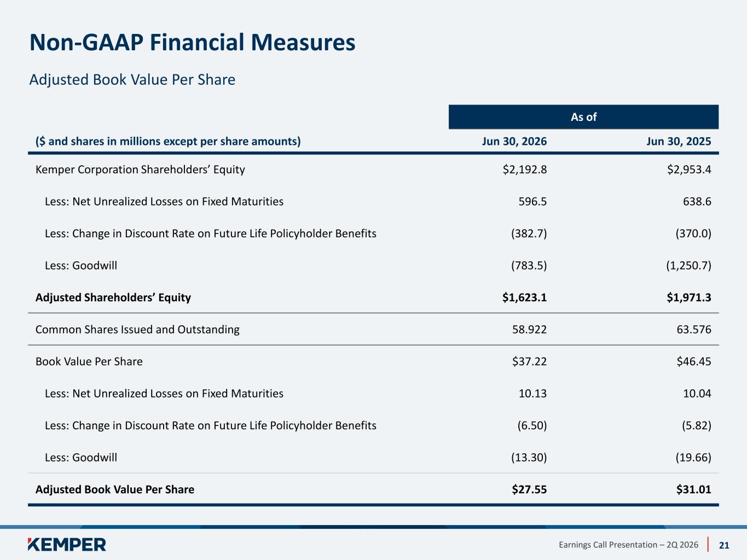
Task: Select the bold $27.55 result
Action: click(x=529, y=489)
